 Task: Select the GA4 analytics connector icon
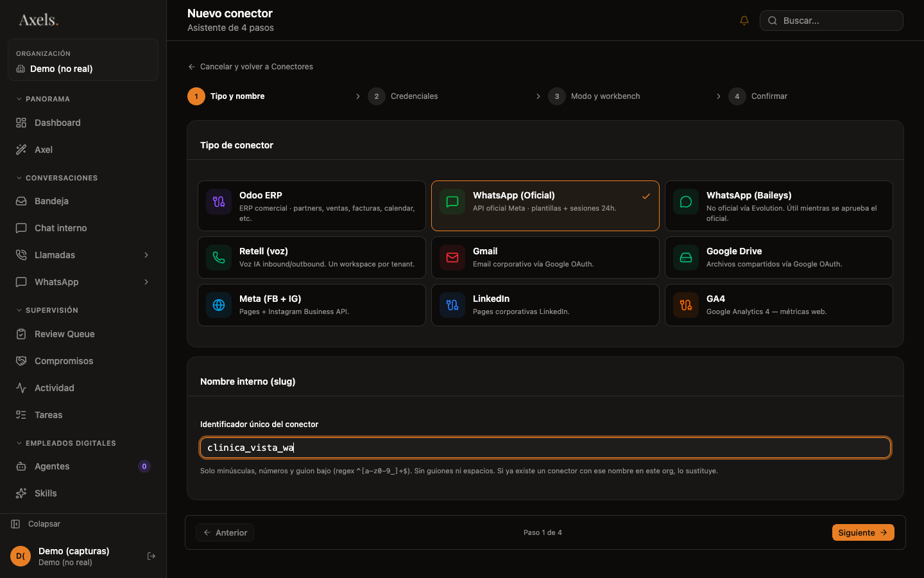pos(686,305)
